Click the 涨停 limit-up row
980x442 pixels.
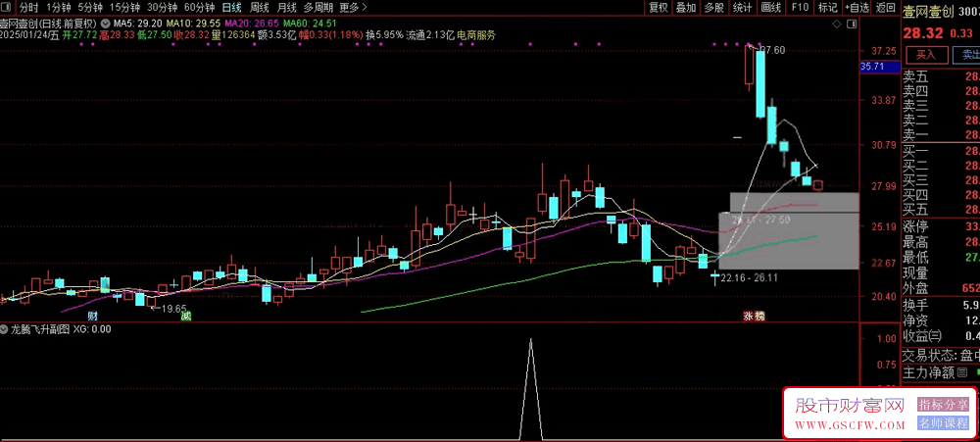coord(941,225)
